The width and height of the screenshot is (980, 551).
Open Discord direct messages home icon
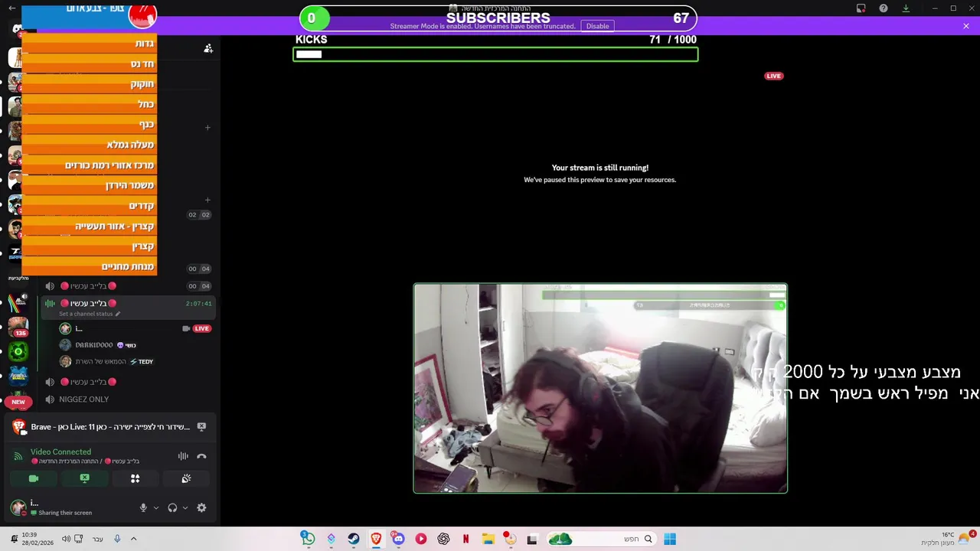18,29
